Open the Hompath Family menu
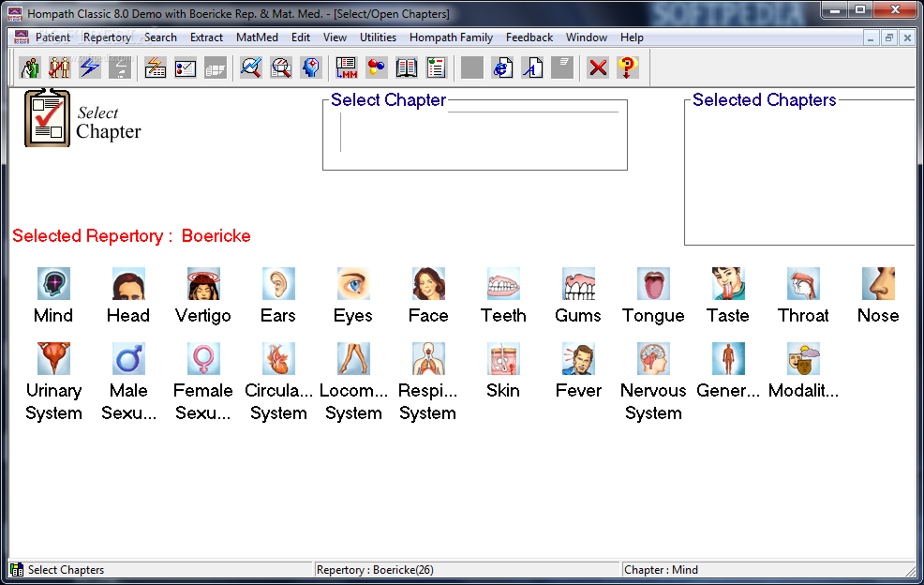This screenshot has height=585, width=924. pyautogui.click(x=451, y=37)
